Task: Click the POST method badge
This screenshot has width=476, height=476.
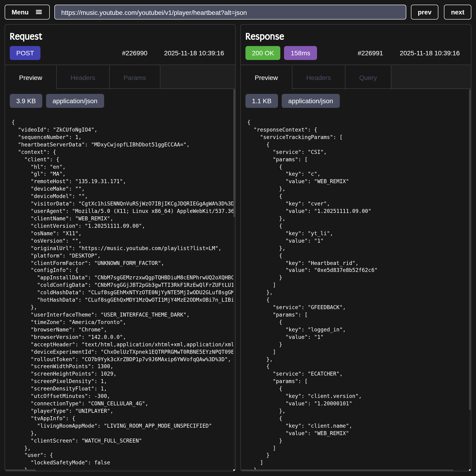Action: tap(25, 53)
